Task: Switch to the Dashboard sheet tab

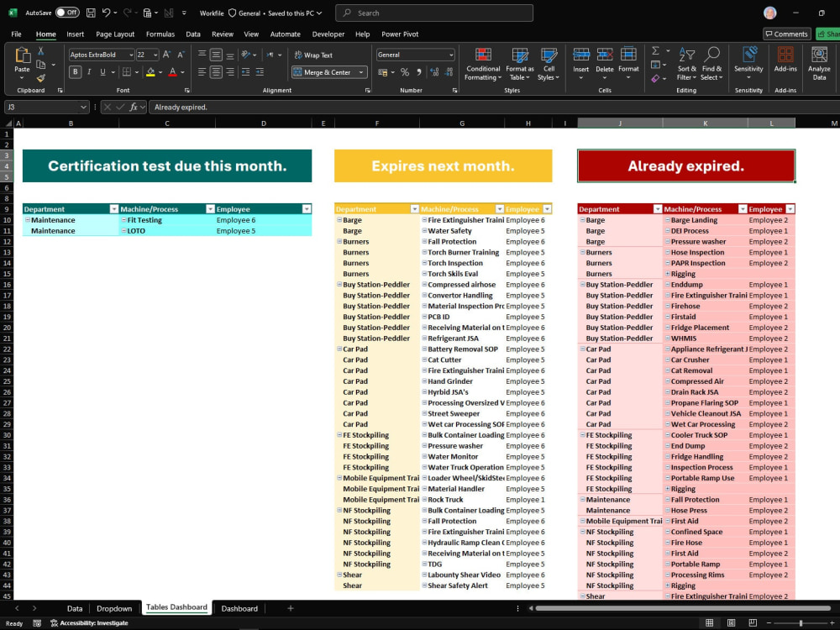Action: [x=239, y=608]
